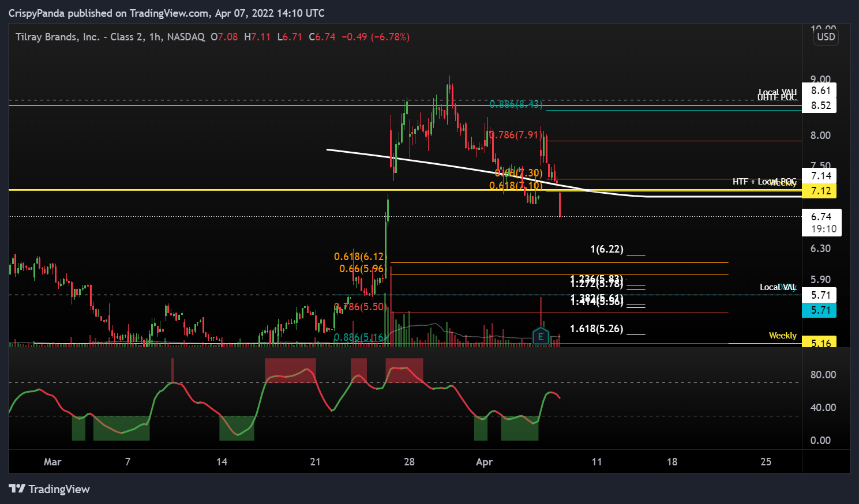
Task: Click the Fibonacci label 0.618(6.12)
Action: click(359, 257)
